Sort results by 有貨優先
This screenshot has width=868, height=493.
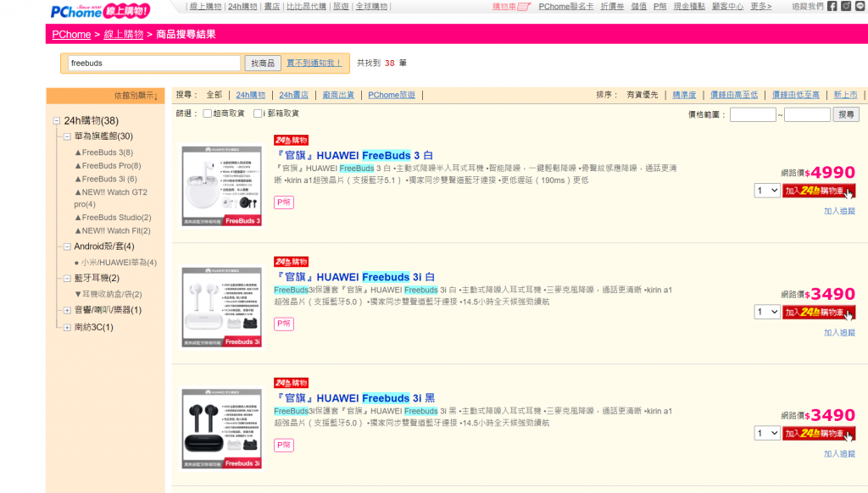pos(643,95)
